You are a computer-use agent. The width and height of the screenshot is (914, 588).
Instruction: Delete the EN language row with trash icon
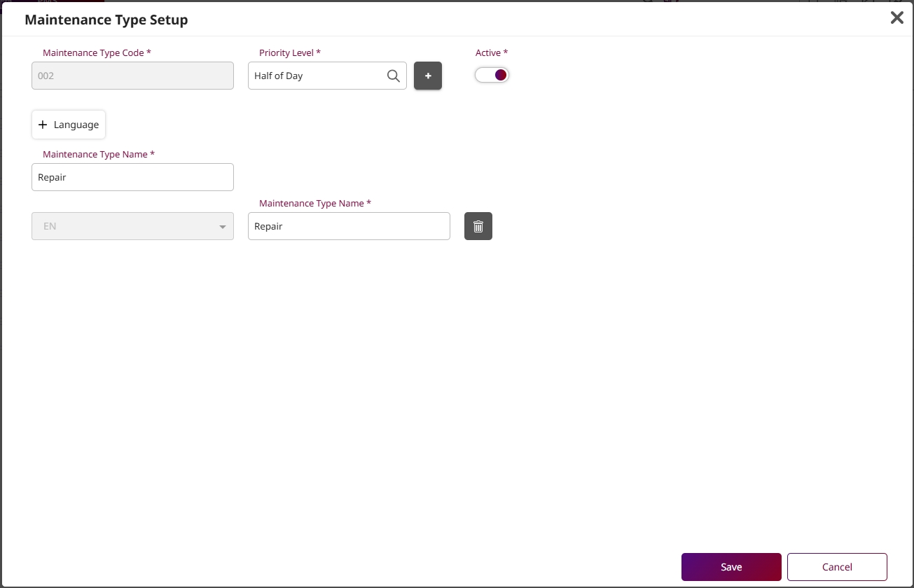pos(478,226)
